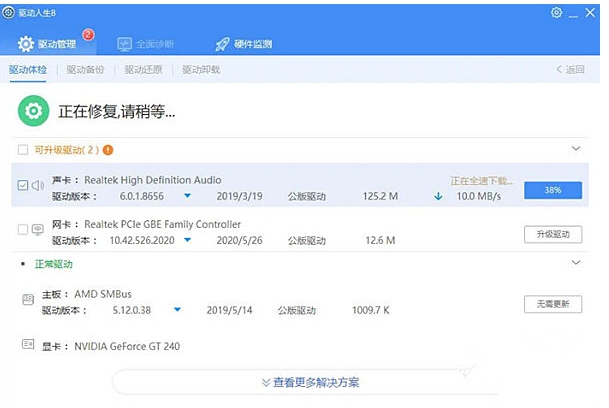Click the blue download arrow icon
Screen dimensions: 609x408
click(x=438, y=196)
